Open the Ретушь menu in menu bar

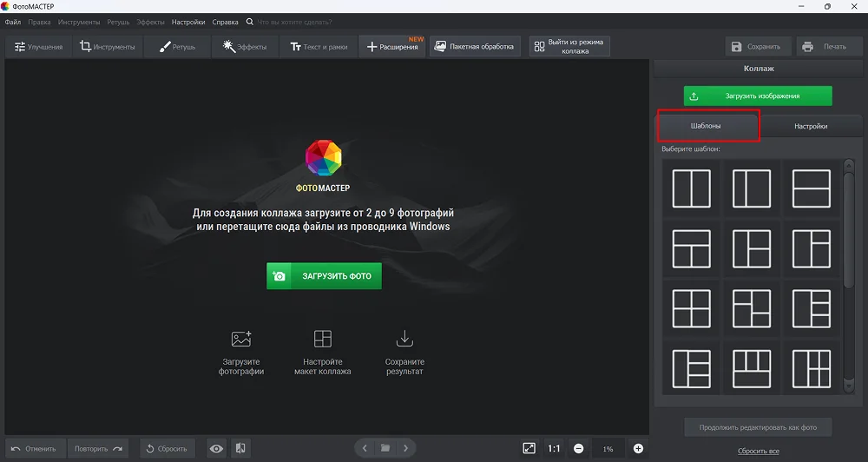[118, 23]
